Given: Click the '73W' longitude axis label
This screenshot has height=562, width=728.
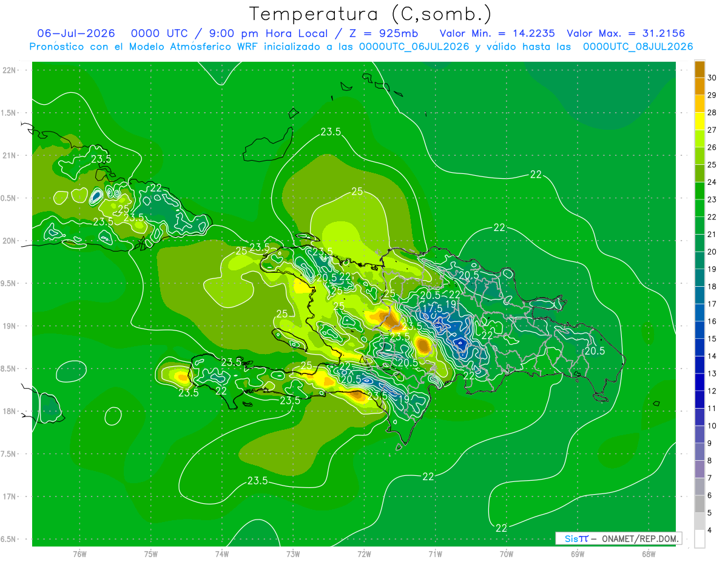Looking at the screenshot, I should (293, 554).
